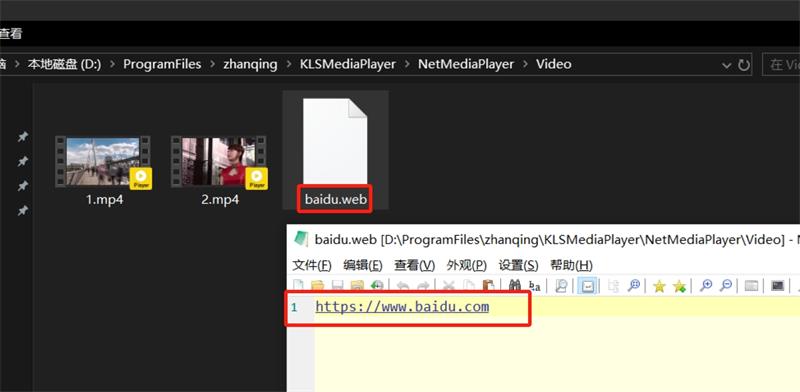Screen dimensions: 800x392
Task: Select the 1.mp4 video thumbnail
Action: (103, 162)
